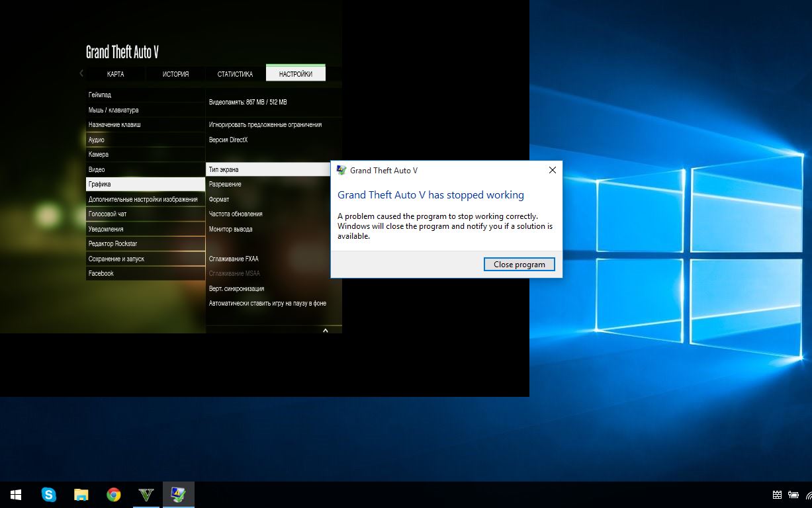Select the ИСТОРИЯ tab

(175, 74)
